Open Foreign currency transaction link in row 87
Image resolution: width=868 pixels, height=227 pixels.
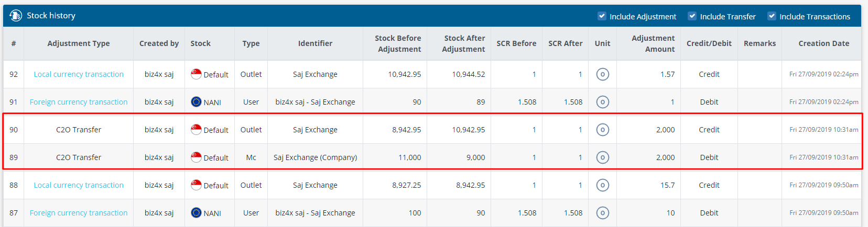coord(79,213)
